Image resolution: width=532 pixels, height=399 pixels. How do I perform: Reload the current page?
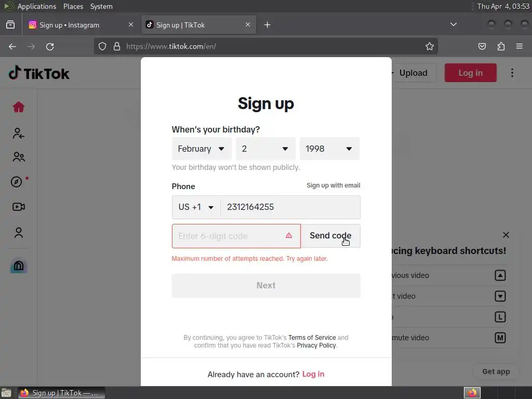(x=50, y=46)
